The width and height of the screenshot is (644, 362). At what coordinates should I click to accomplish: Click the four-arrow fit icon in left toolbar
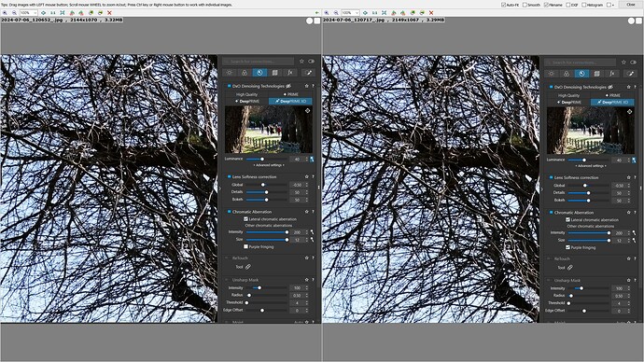click(63, 13)
